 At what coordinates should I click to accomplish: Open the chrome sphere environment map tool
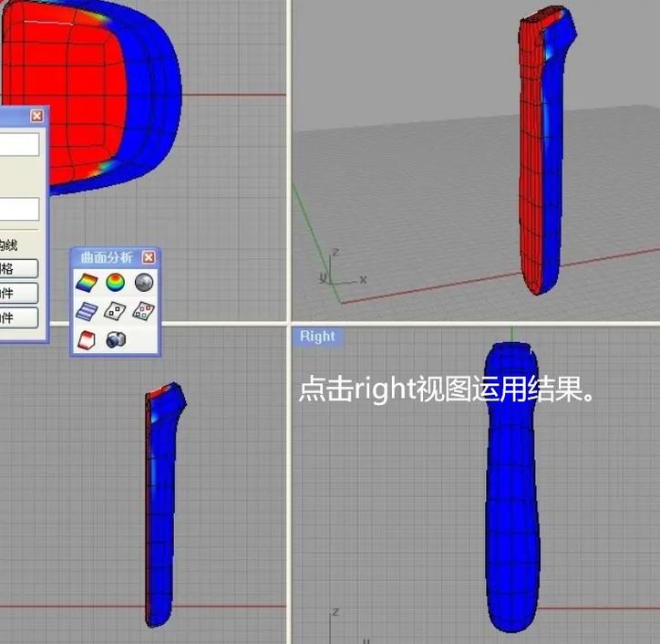(x=143, y=283)
